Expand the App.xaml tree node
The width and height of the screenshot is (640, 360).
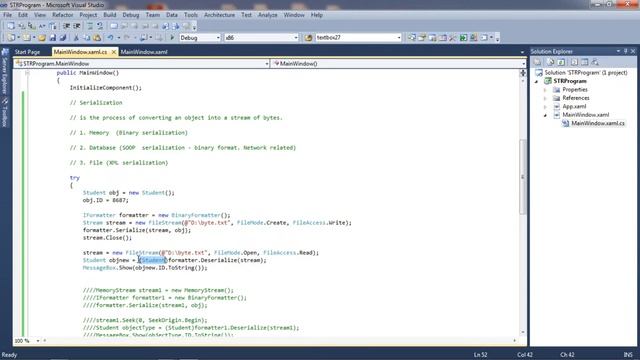545,107
